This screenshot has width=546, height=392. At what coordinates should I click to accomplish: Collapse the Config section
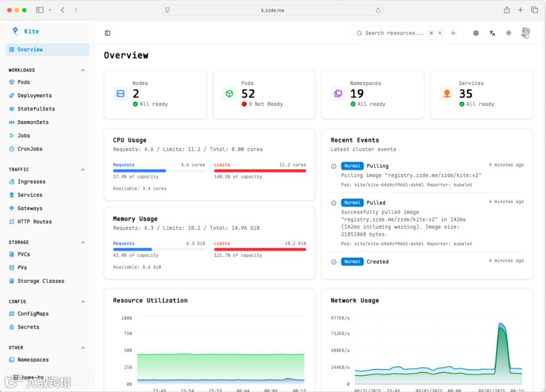(x=83, y=302)
